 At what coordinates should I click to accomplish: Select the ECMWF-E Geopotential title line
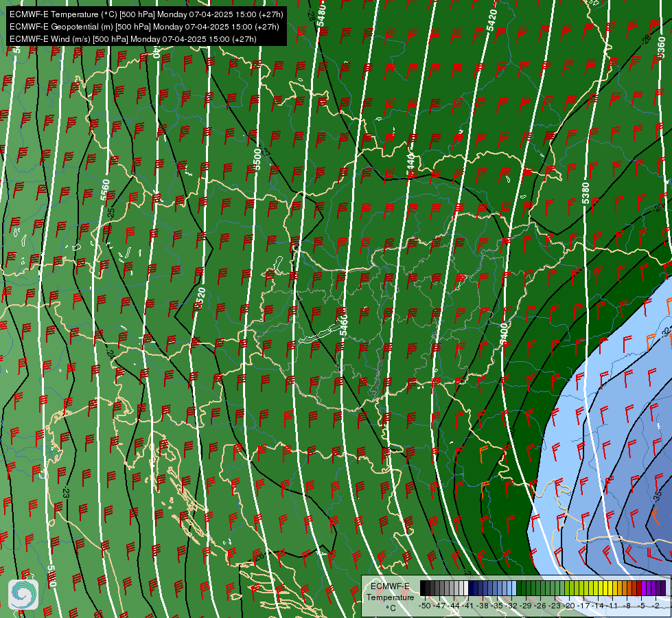point(144,27)
